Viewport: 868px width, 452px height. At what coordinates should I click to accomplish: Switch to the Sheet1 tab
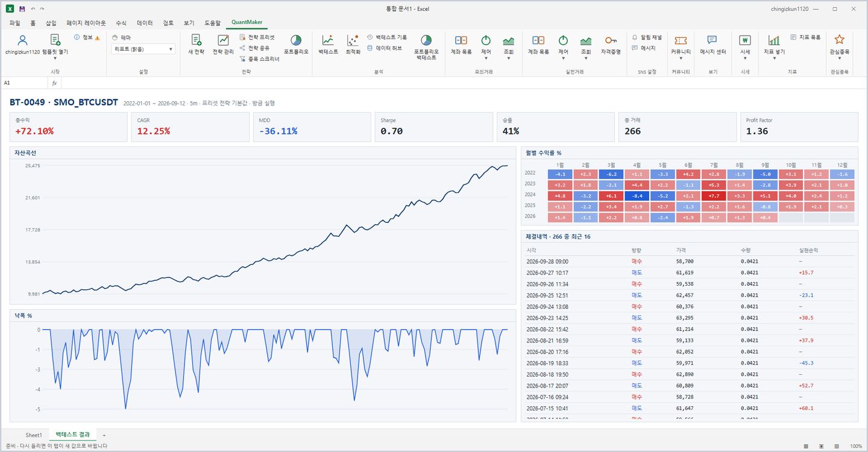coord(34,435)
